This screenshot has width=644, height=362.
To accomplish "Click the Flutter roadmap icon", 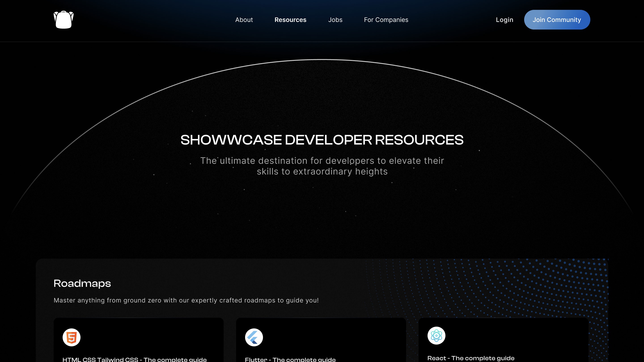I will coord(254,337).
